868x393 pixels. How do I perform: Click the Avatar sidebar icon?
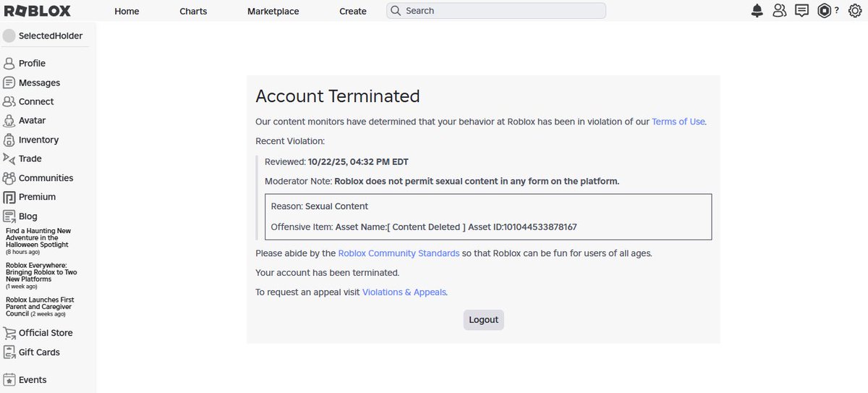(9, 120)
